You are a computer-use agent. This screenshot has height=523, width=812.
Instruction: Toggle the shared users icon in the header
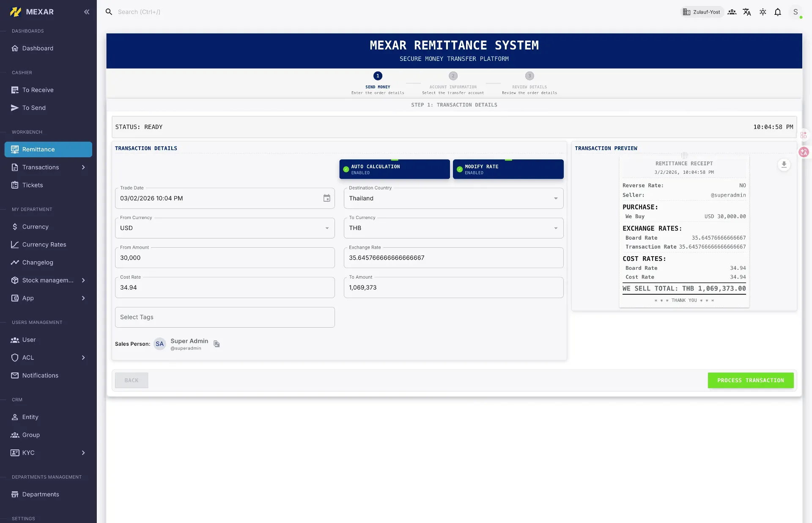point(731,12)
